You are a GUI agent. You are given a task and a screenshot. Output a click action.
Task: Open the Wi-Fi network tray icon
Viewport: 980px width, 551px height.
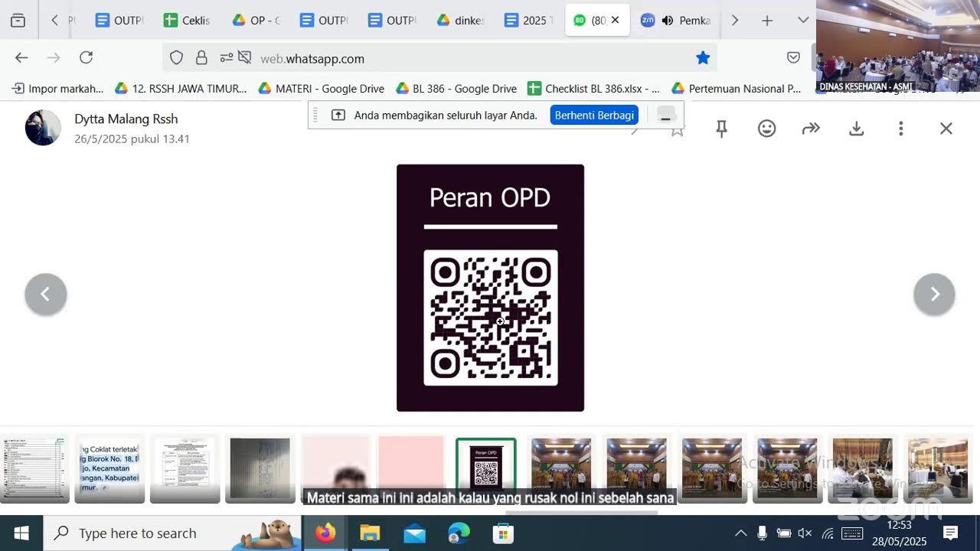[x=827, y=533]
